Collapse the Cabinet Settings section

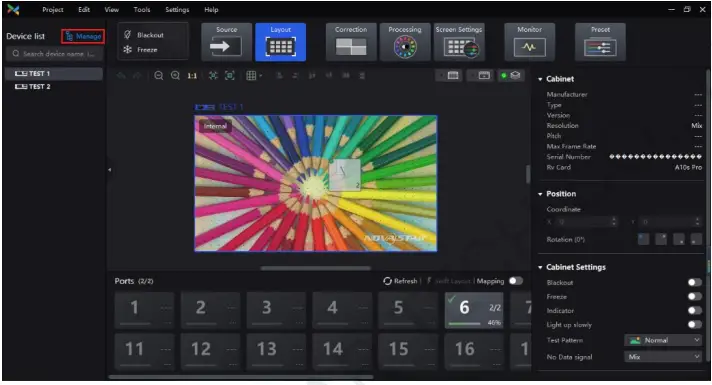click(540, 267)
